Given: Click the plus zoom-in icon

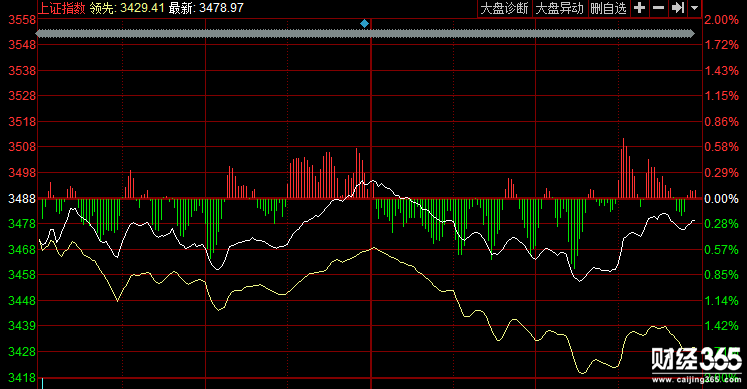Looking at the screenshot, I should (x=639, y=8).
